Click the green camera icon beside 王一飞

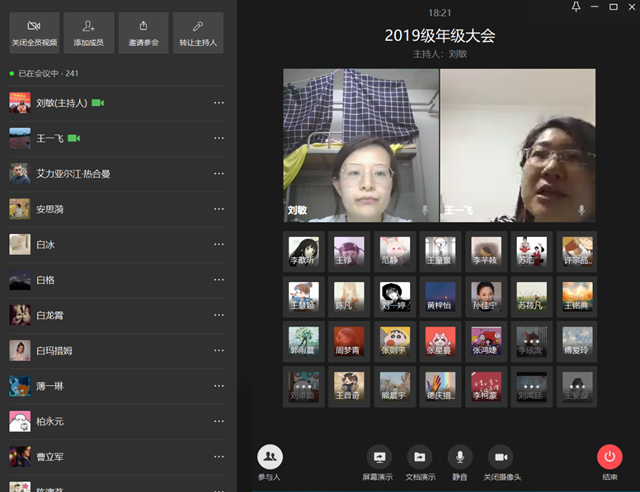point(75,138)
